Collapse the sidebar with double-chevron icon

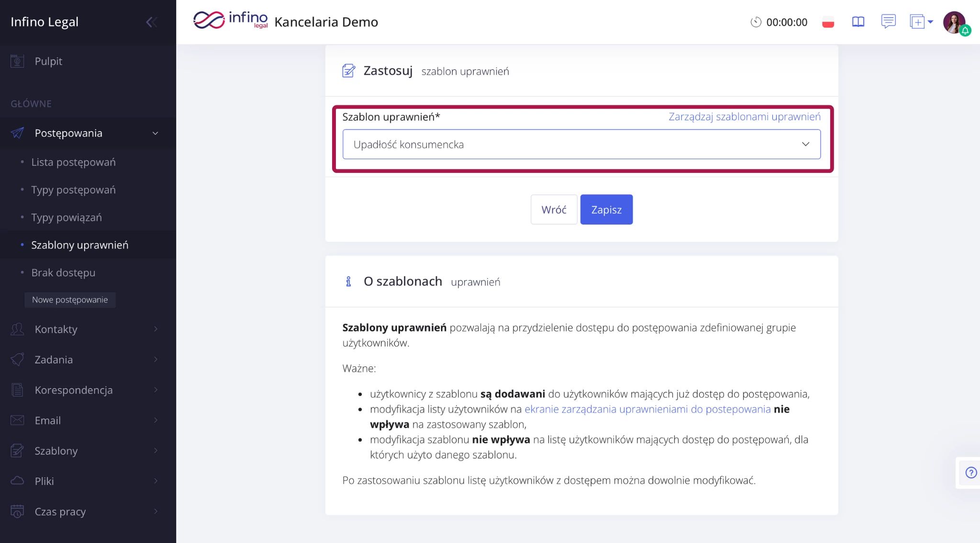click(x=151, y=22)
